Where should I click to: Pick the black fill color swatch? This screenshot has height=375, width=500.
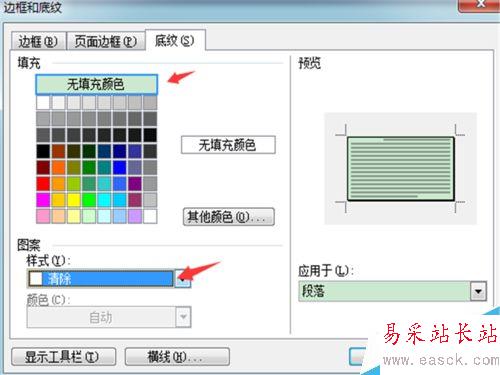43,151
